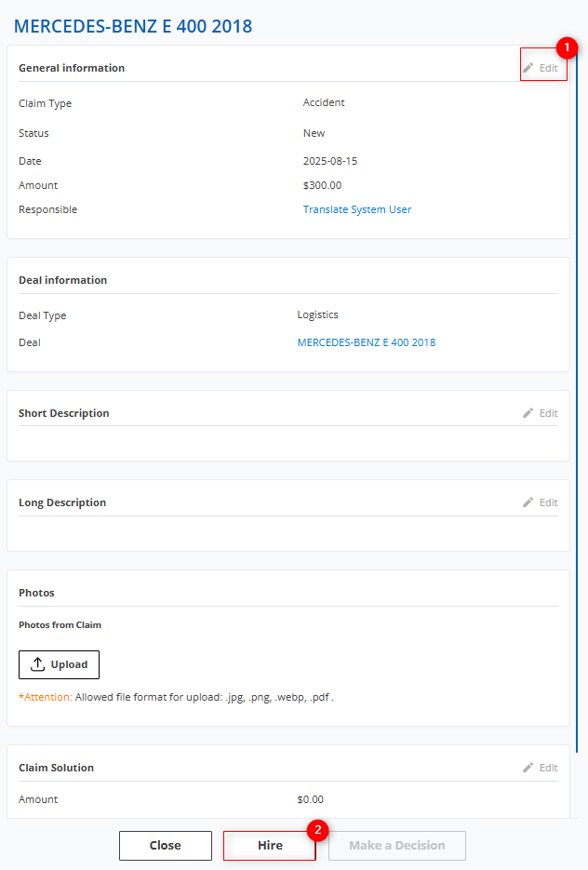Viewport: 588px width, 870px height.
Task: Click the allowed file format attention note
Action: pos(176,697)
